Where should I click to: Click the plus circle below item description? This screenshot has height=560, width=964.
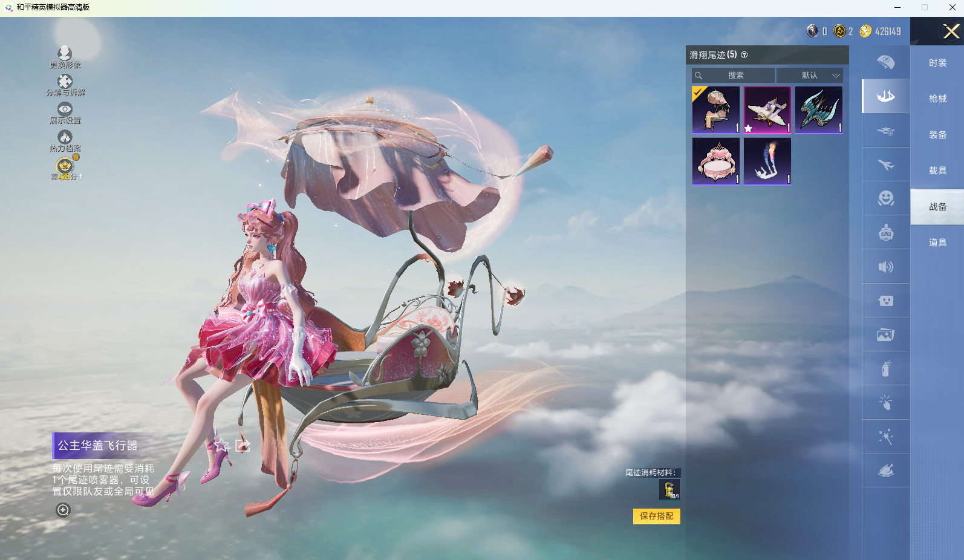point(63,510)
